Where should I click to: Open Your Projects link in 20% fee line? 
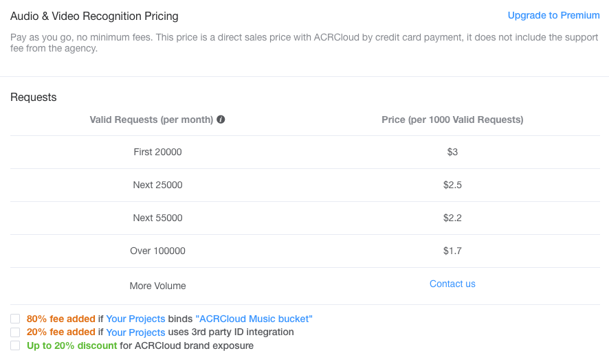point(135,332)
